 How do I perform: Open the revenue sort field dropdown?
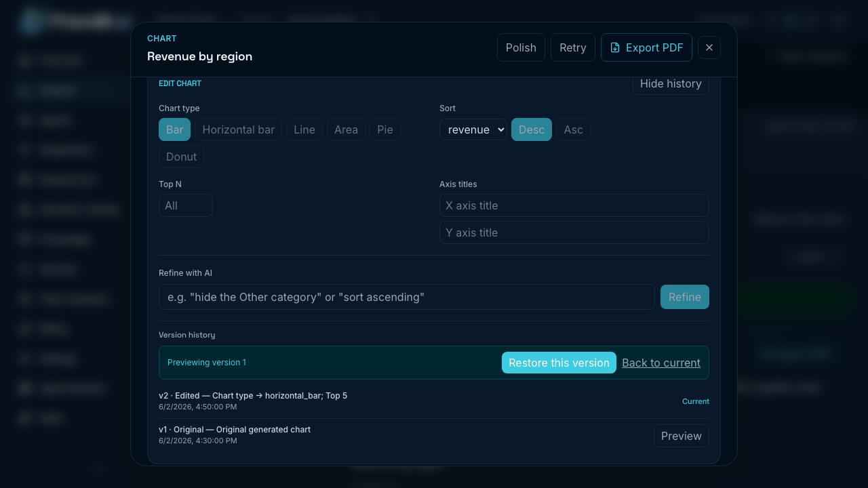point(473,129)
